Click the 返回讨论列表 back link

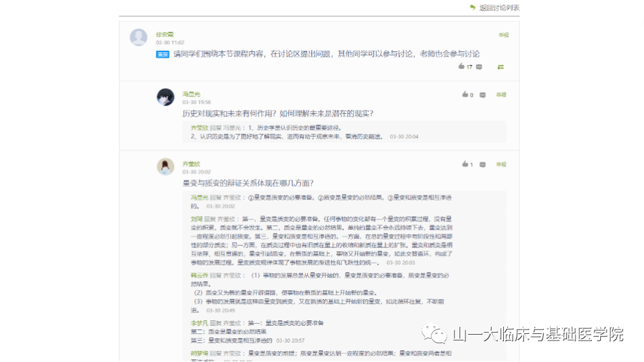tap(499, 8)
